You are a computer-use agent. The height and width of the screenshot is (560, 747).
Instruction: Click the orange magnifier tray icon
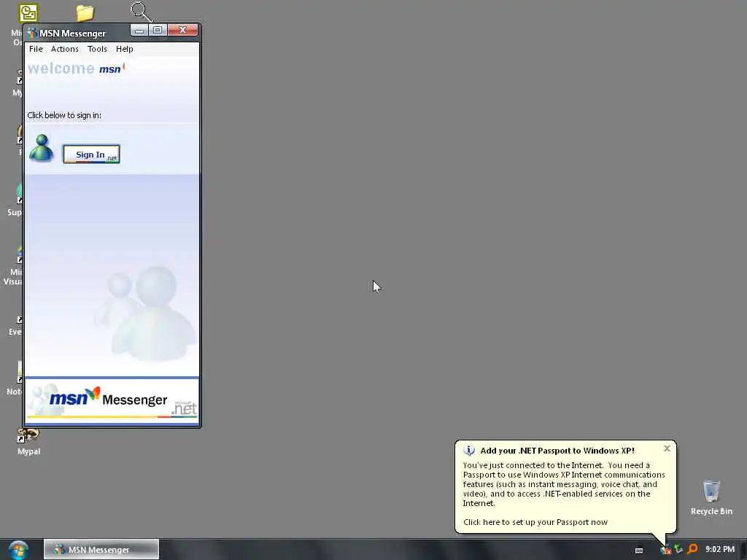(692, 549)
